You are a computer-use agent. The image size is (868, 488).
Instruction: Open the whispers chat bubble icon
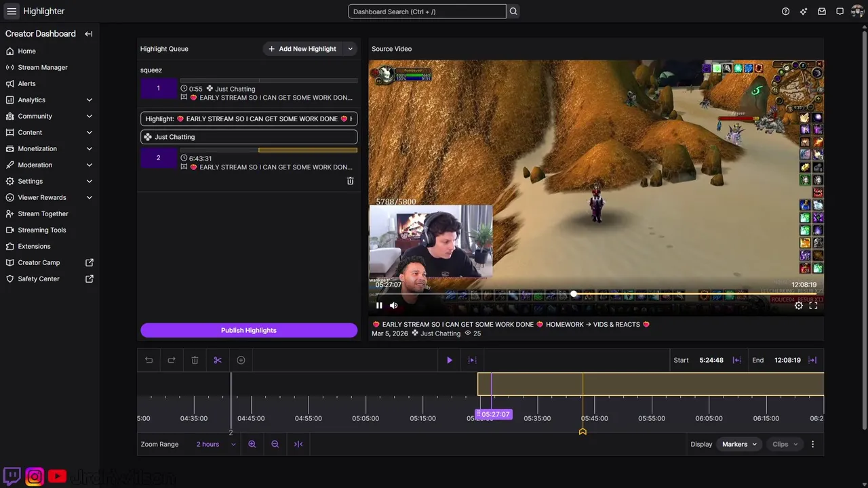840,12
